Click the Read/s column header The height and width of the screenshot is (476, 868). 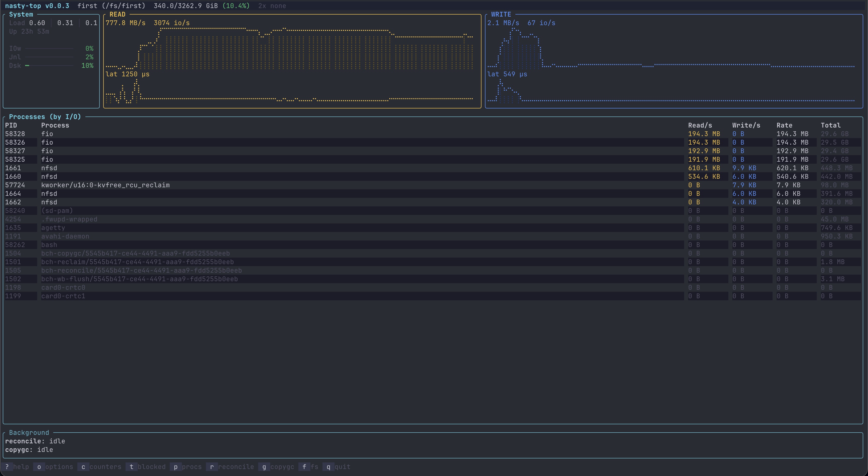700,125
